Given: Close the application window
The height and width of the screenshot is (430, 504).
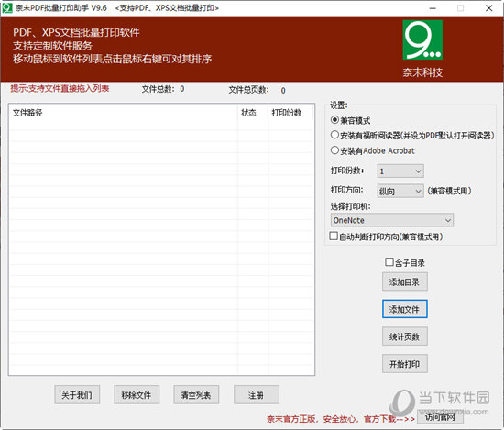Looking at the screenshot, I should pos(489,8).
